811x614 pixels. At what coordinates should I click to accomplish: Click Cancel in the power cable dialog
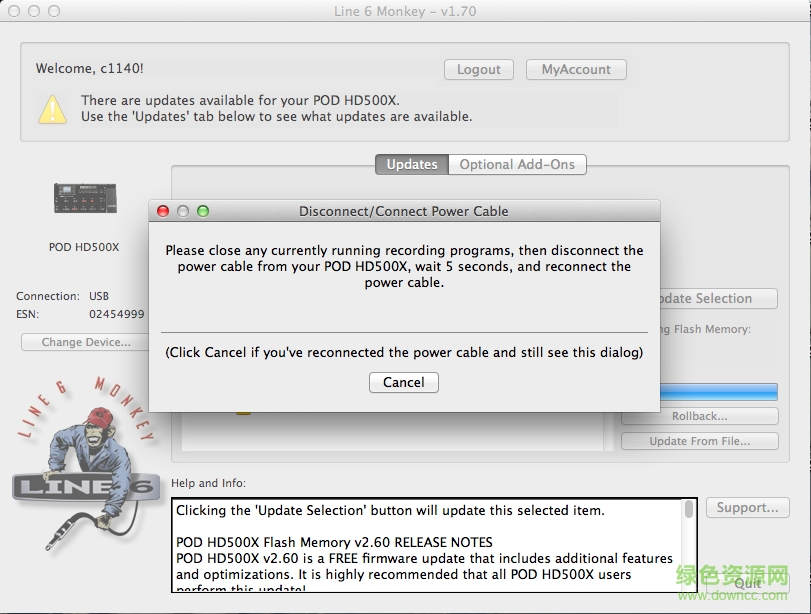(x=403, y=382)
